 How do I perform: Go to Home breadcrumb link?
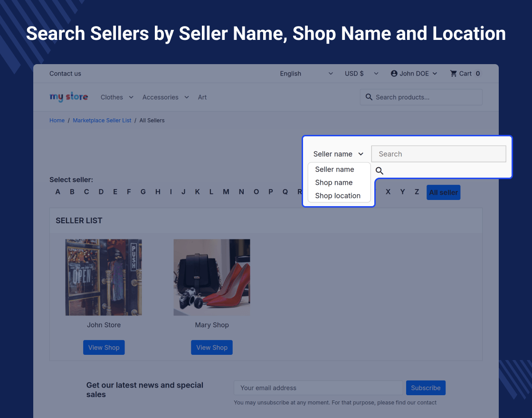point(57,121)
